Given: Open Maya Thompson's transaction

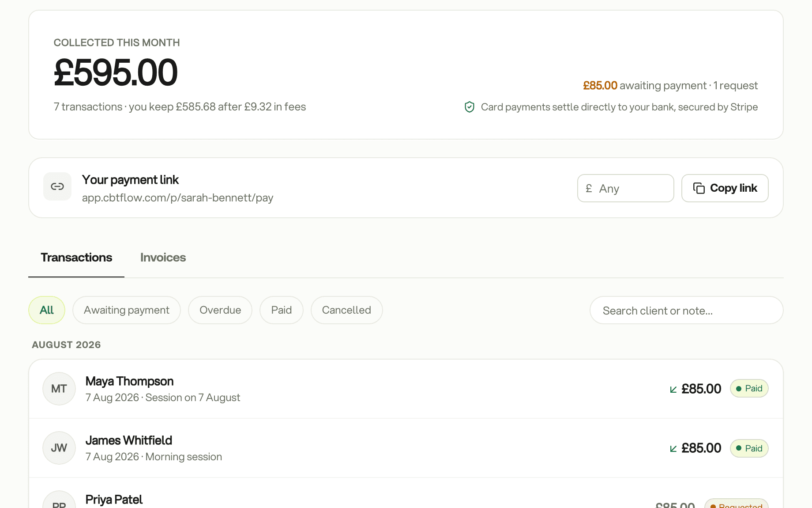Looking at the screenshot, I should 406,389.
